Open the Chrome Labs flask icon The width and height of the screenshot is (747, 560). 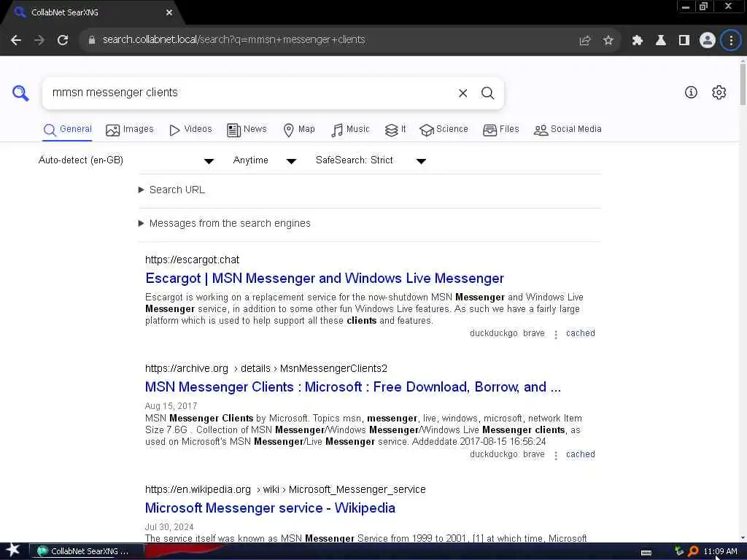click(661, 41)
